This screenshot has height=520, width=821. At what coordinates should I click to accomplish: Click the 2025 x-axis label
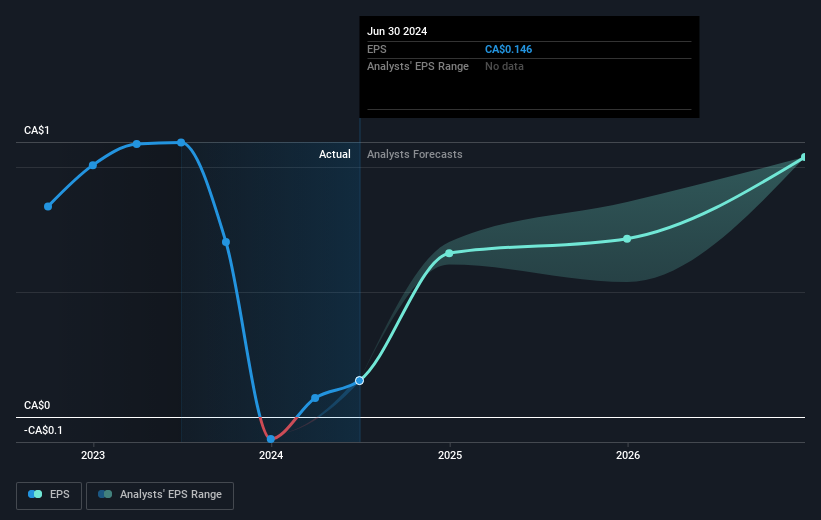[x=450, y=456]
